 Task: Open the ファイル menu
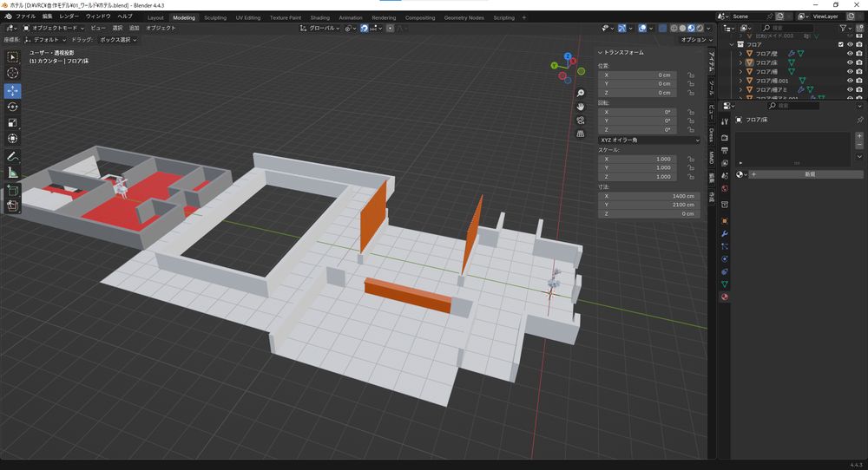[26, 16]
